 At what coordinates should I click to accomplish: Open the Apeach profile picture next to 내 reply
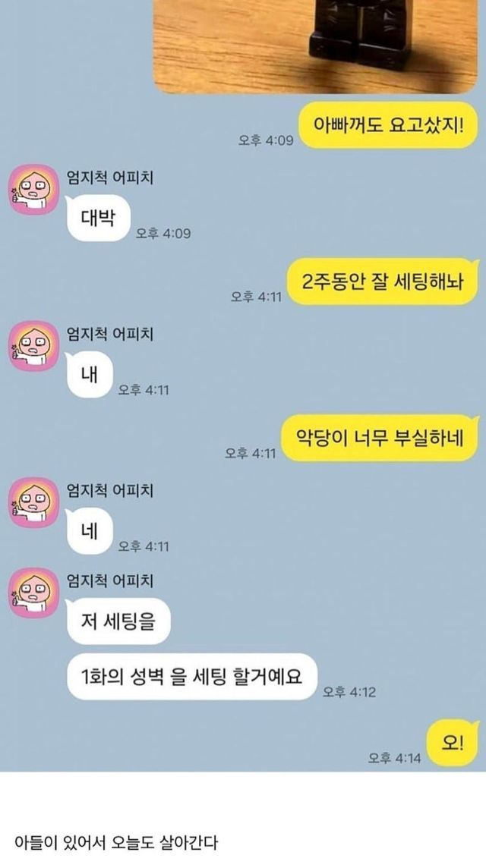33,346
